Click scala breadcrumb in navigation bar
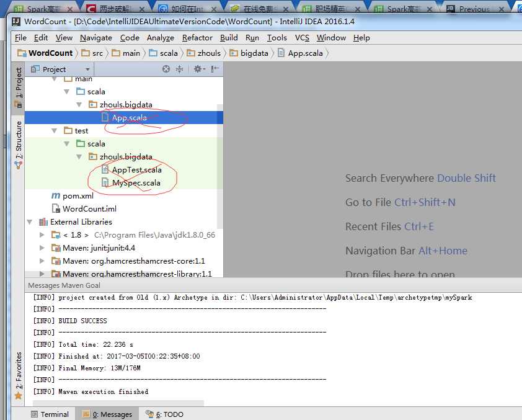 coord(164,53)
